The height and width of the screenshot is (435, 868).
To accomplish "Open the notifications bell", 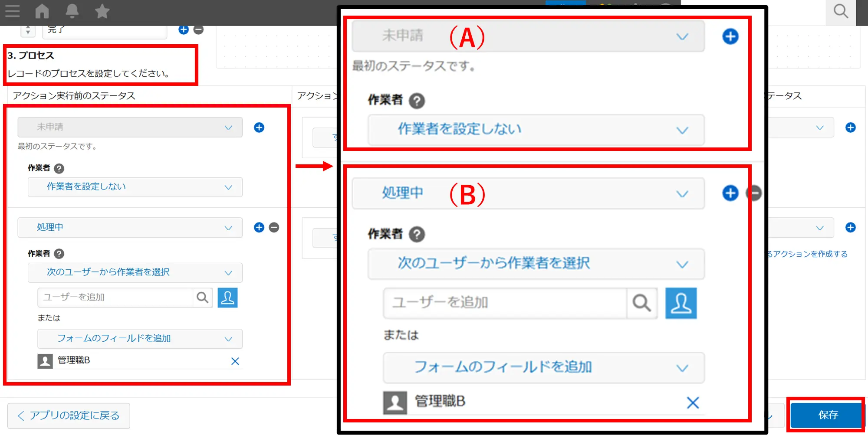I will [72, 11].
